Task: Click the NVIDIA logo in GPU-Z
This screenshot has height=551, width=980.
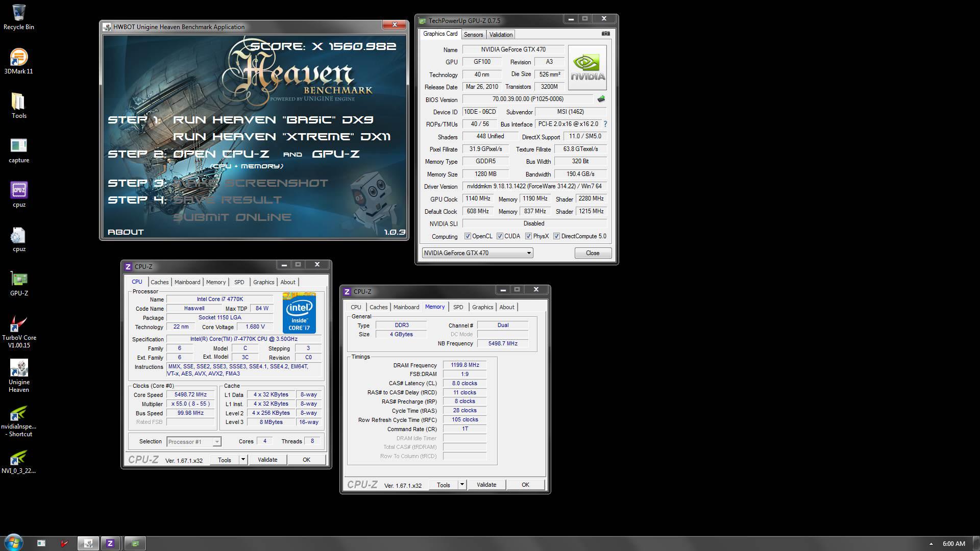Action: (x=587, y=68)
